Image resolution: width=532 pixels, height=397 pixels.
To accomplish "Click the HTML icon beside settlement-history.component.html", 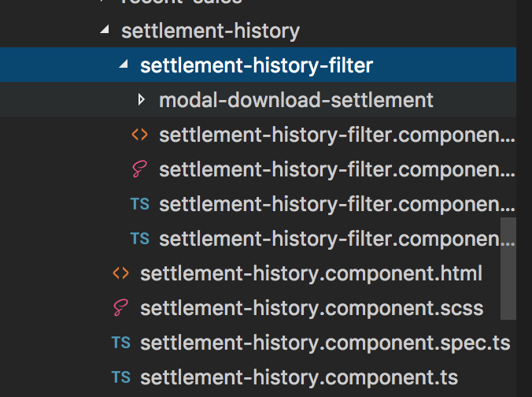I will 120,274.
